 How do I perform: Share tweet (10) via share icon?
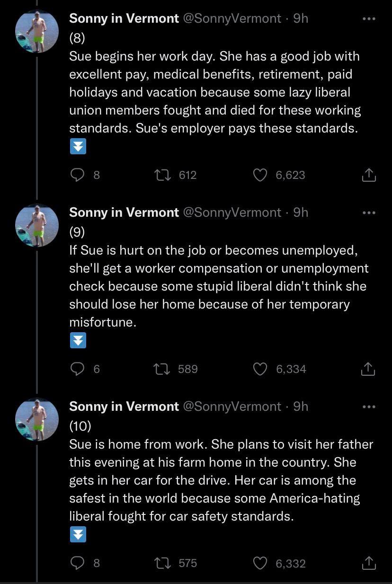[x=369, y=563]
